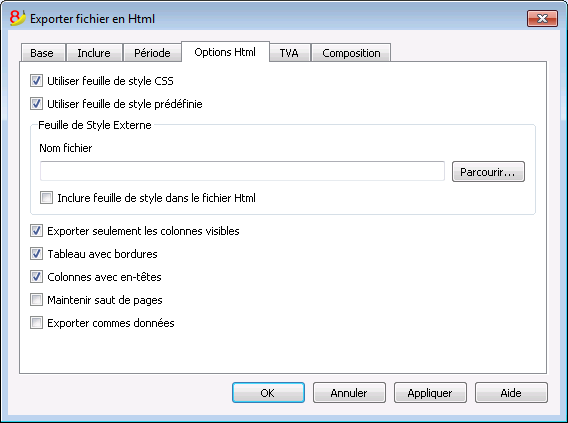The height and width of the screenshot is (423, 568).
Task: Check Exporter commes données option
Action: pyautogui.click(x=36, y=323)
